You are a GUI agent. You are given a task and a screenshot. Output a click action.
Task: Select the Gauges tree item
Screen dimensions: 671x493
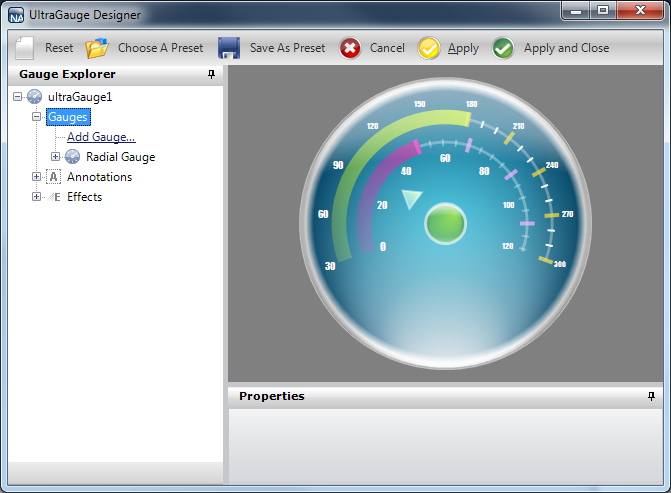pos(68,117)
